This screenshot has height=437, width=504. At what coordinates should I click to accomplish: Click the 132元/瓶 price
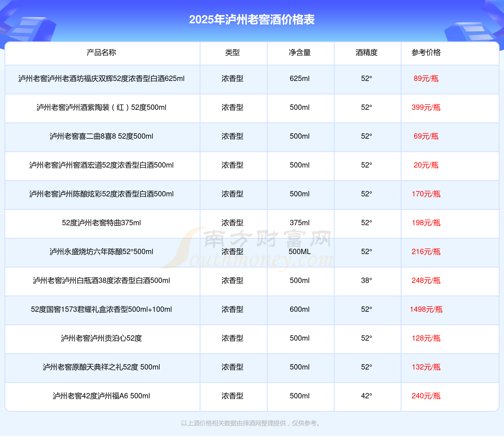426,367
